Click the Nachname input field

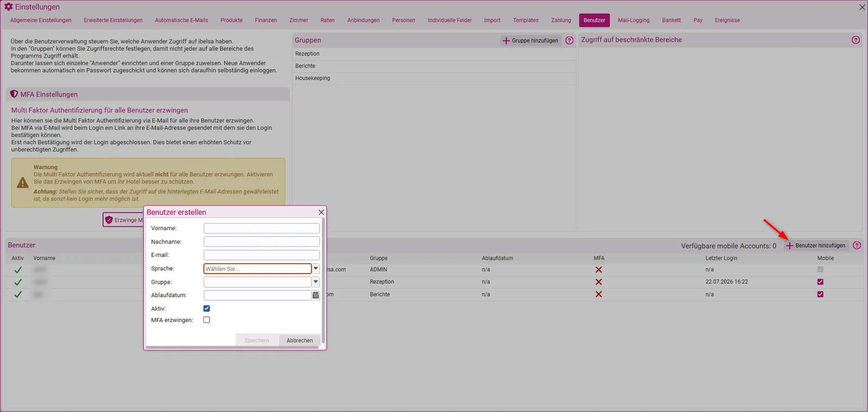(261, 242)
